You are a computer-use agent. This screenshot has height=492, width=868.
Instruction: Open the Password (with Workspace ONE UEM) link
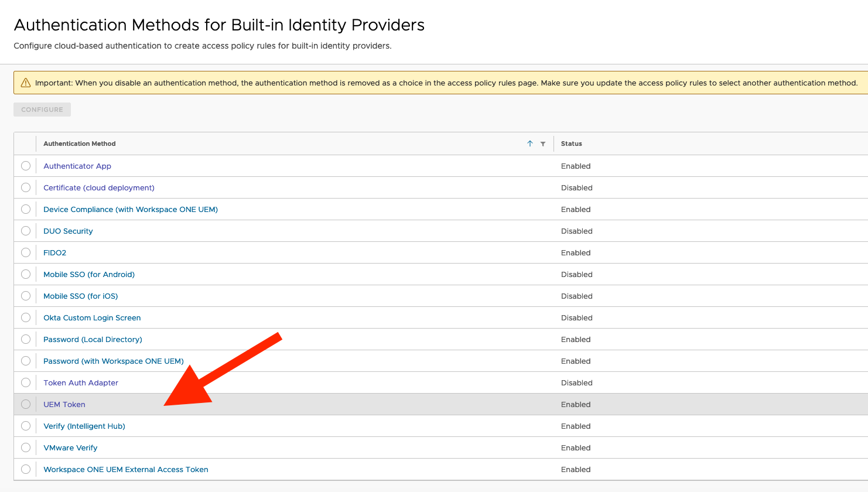114,361
